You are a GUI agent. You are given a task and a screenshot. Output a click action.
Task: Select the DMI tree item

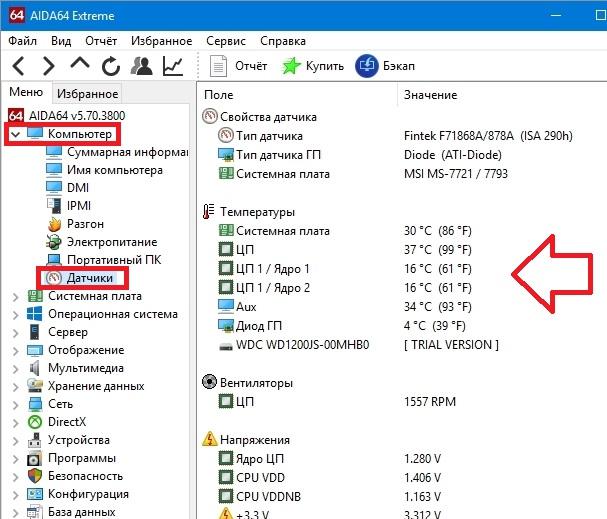click(67, 188)
